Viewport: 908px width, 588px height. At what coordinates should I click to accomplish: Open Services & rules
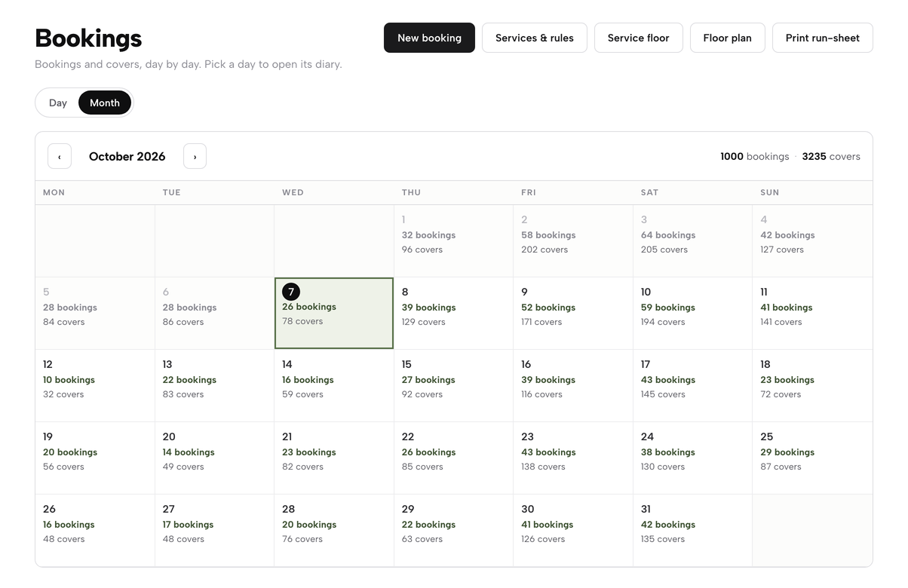tap(535, 38)
